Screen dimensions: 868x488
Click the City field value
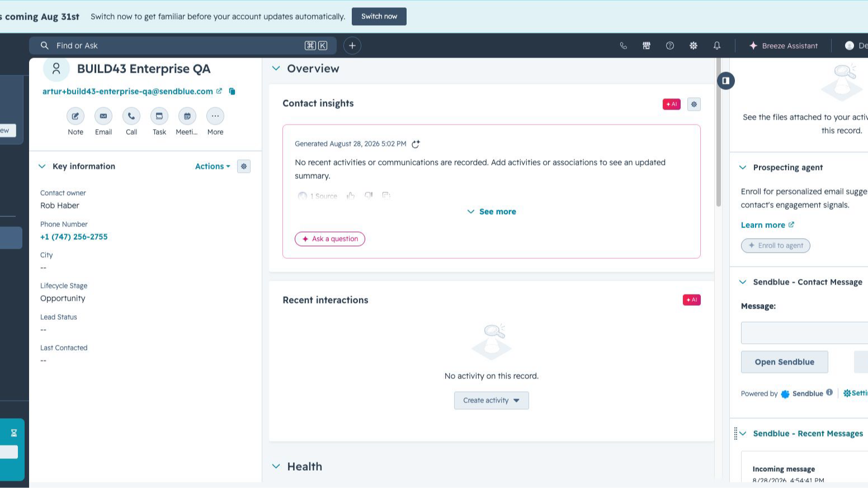(44, 268)
